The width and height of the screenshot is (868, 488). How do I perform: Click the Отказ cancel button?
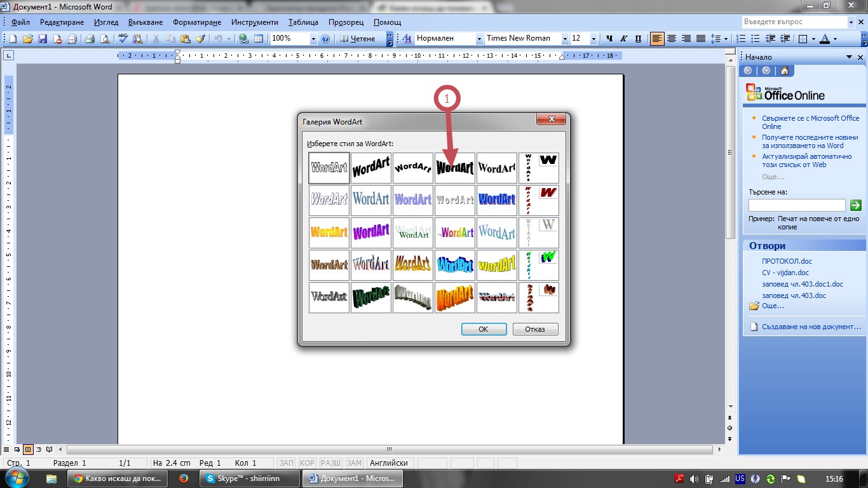pyautogui.click(x=536, y=329)
